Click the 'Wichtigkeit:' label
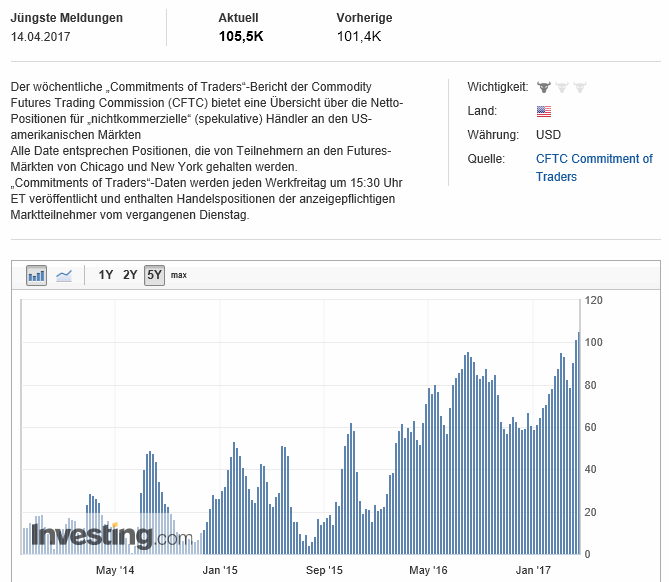Viewport: 669px width, 582px height. (x=497, y=87)
